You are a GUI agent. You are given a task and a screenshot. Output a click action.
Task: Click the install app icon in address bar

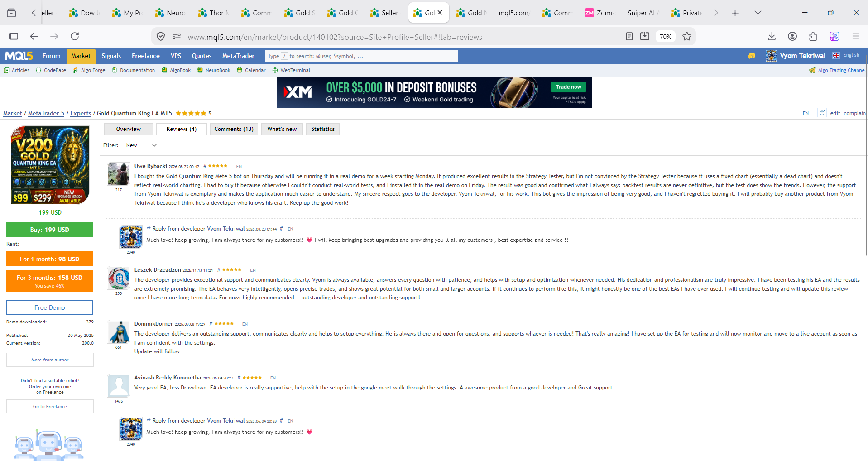(645, 36)
